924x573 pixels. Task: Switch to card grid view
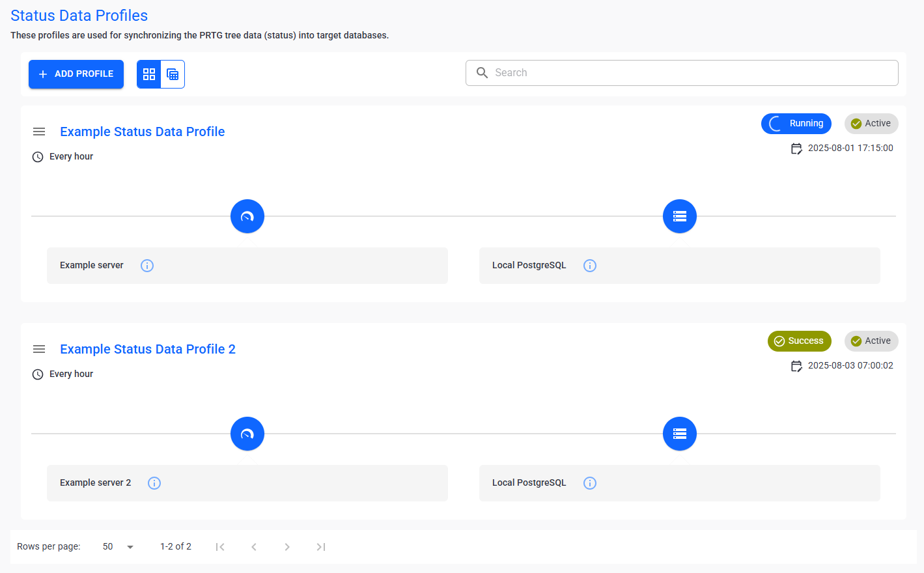coord(149,74)
